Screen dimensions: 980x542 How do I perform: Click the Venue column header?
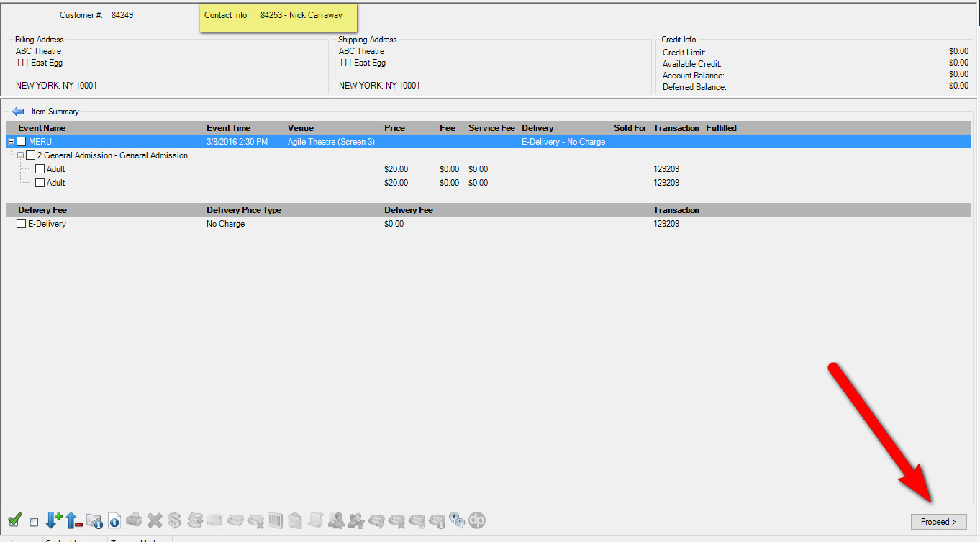tap(301, 128)
